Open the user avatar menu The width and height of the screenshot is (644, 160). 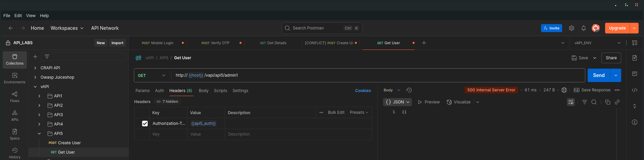596,28
